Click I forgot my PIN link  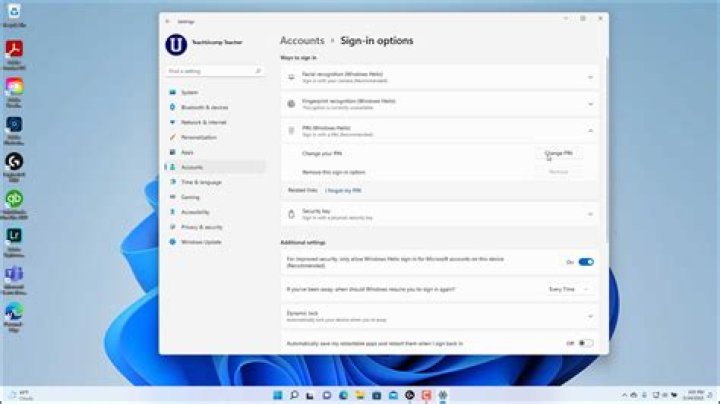(x=343, y=191)
